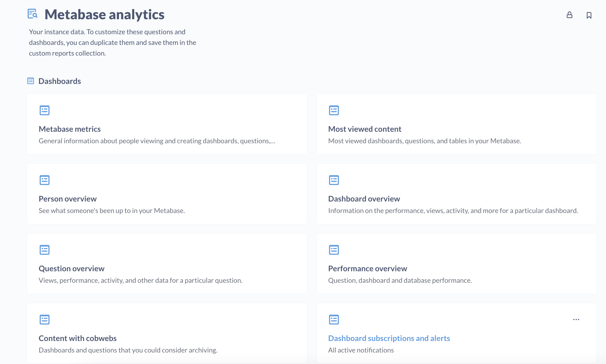Click the Dashboards section icon
Image resolution: width=606 pixels, height=364 pixels.
(x=31, y=81)
